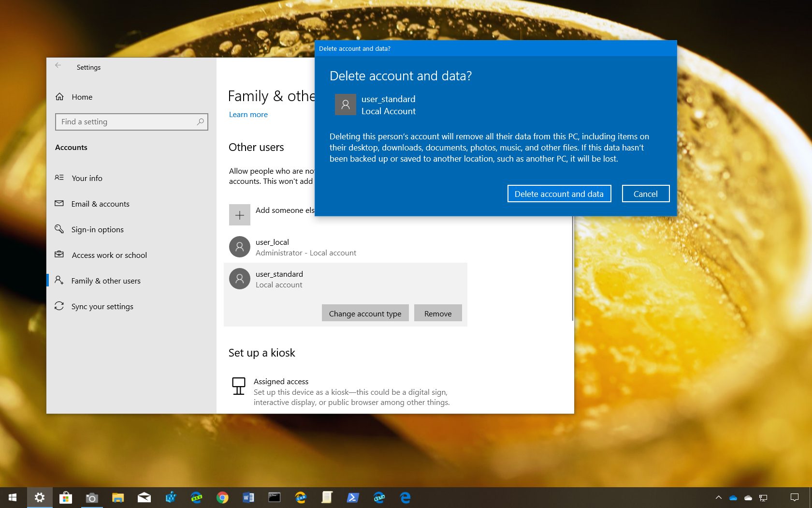Launch Mail from the taskbar
Viewport: 812px width, 508px height.
click(x=144, y=497)
